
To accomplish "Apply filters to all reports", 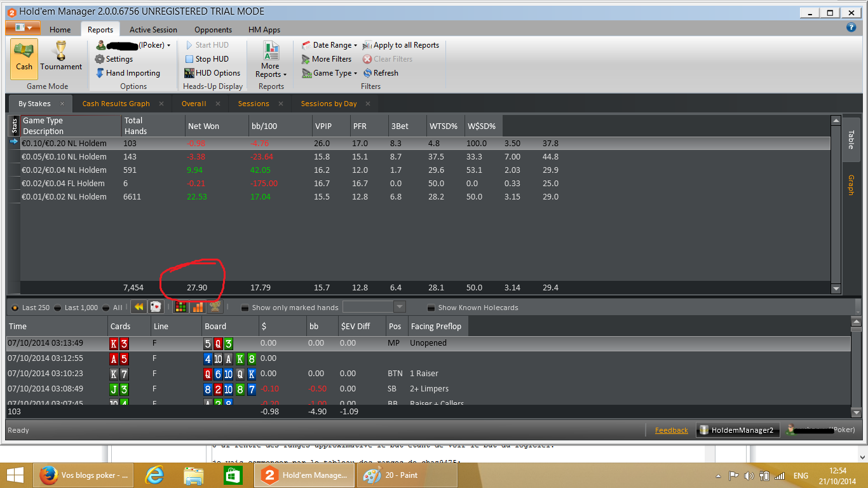I will [401, 45].
